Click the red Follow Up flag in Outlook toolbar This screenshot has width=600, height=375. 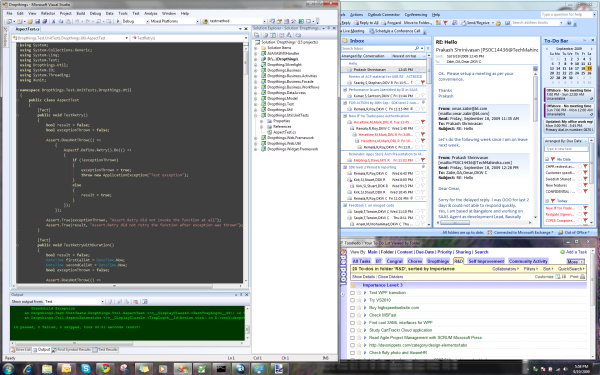(x=445, y=23)
